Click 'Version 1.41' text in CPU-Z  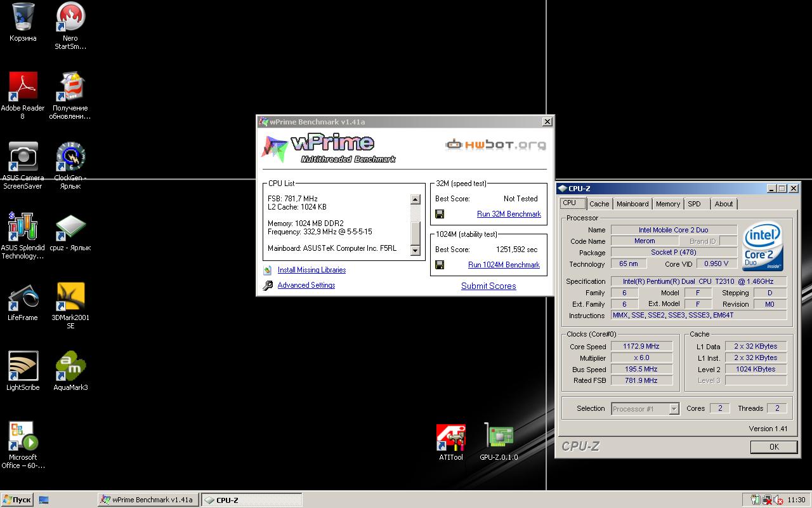768,429
